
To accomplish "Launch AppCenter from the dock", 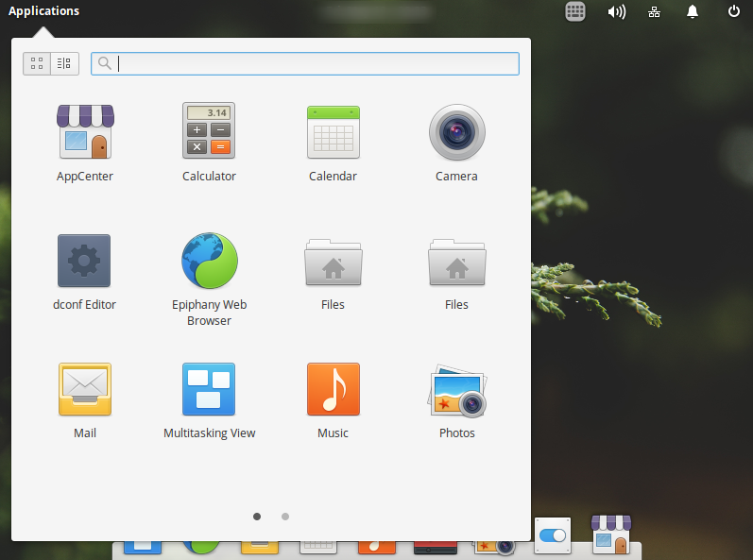I will (611, 535).
